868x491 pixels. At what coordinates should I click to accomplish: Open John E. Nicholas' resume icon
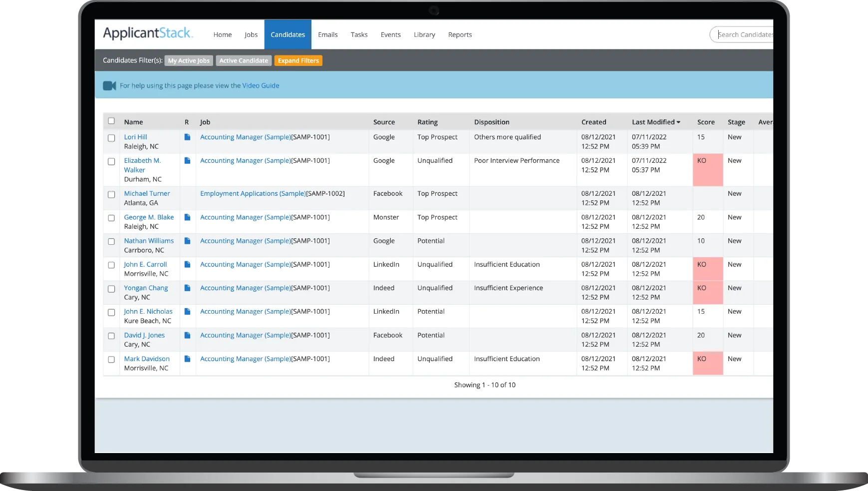point(187,311)
